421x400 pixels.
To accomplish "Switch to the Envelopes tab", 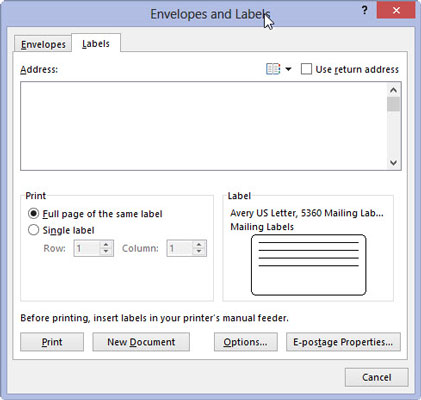I will pos(43,44).
